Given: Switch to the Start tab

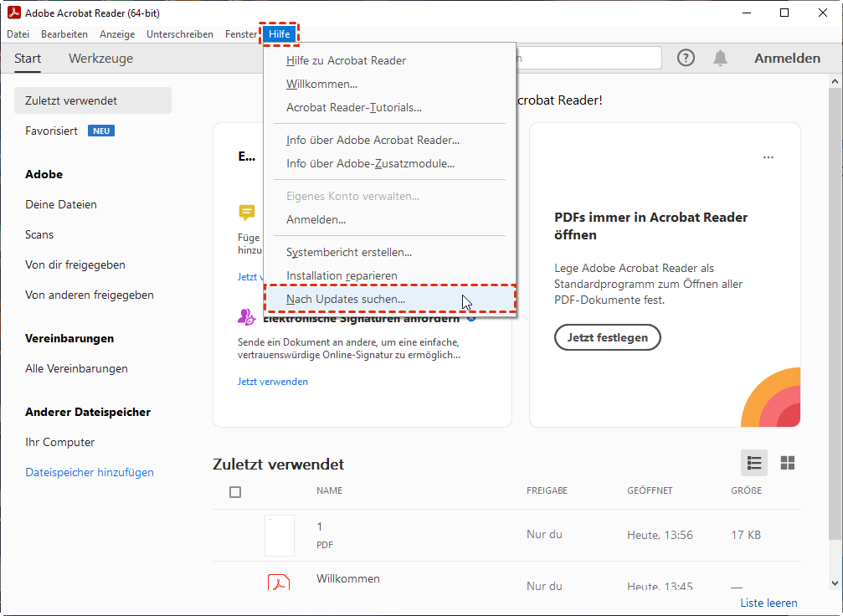Looking at the screenshot, I should (x=28, y=58).
